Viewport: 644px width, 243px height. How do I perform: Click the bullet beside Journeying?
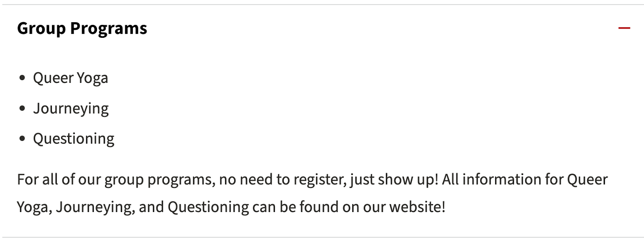[22, 108]
